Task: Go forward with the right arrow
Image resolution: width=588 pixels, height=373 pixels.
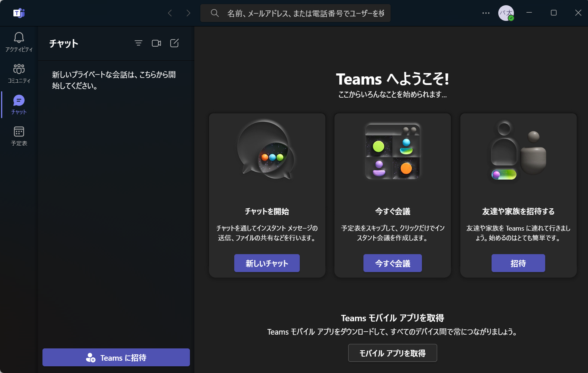Action: point(188,13)
